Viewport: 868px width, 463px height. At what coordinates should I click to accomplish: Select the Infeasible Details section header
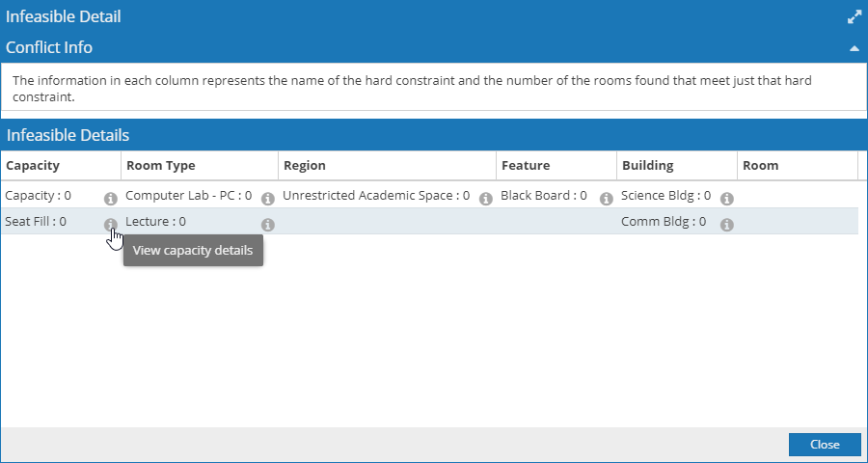coord(434,135)
